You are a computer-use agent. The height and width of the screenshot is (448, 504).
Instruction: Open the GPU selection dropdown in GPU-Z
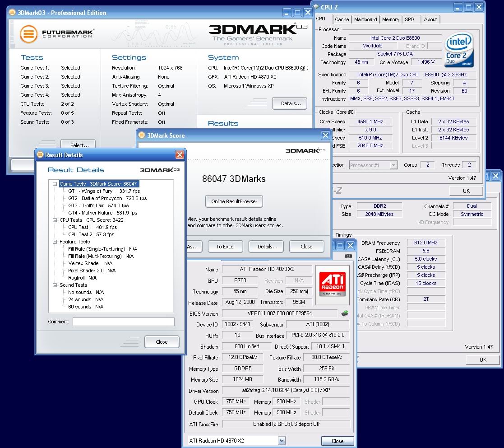pyautogui.click(x=282, y=441)
